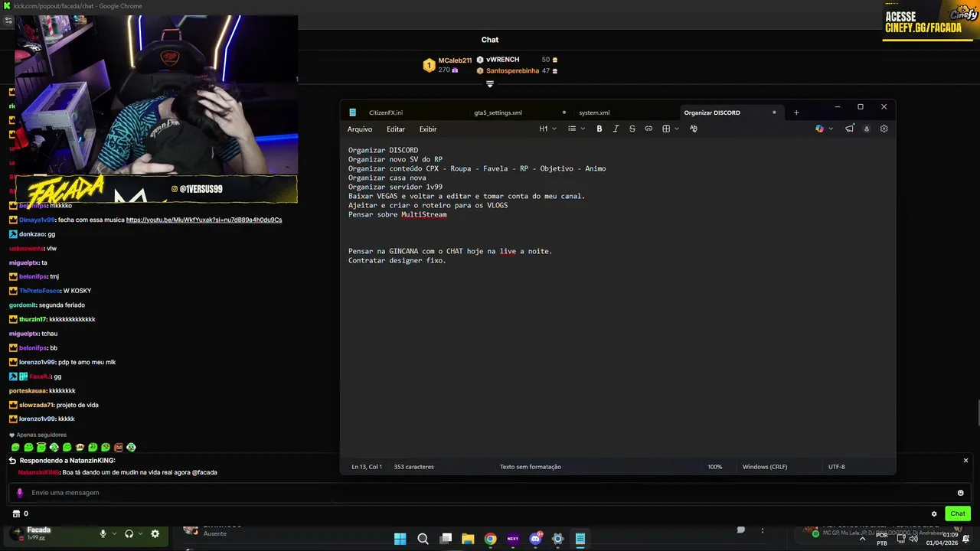Open Windows taskbar search
This screenshot has width=980, height=551.
pos(423,539)
